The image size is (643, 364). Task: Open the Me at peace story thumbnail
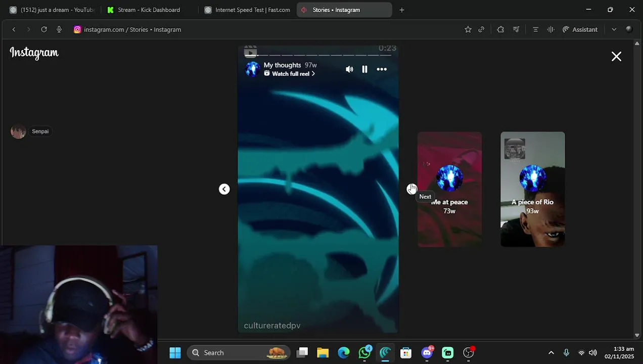click(x=449, y=189)
